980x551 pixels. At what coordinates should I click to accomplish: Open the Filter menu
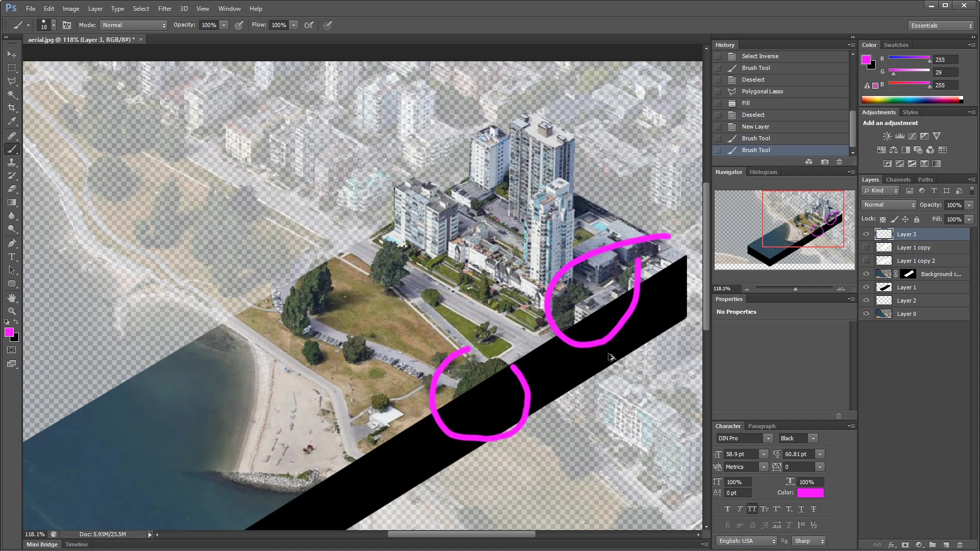coord(165,9)
